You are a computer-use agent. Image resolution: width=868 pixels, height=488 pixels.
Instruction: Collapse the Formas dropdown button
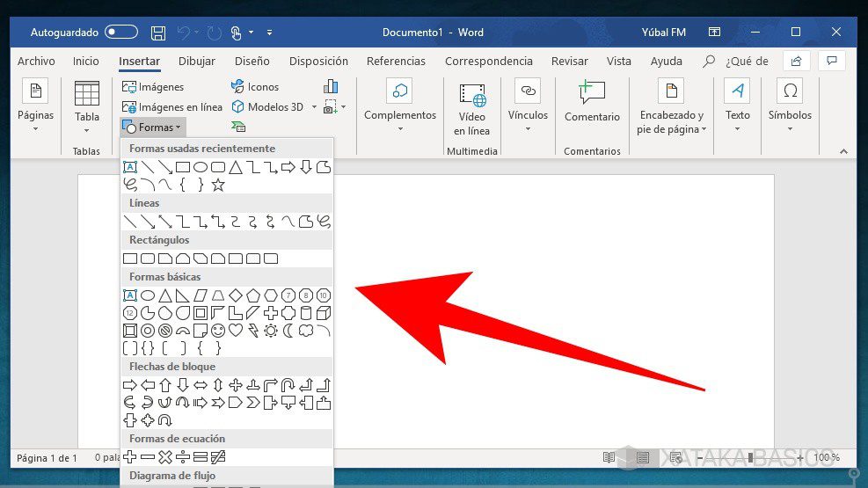(153, 127)
